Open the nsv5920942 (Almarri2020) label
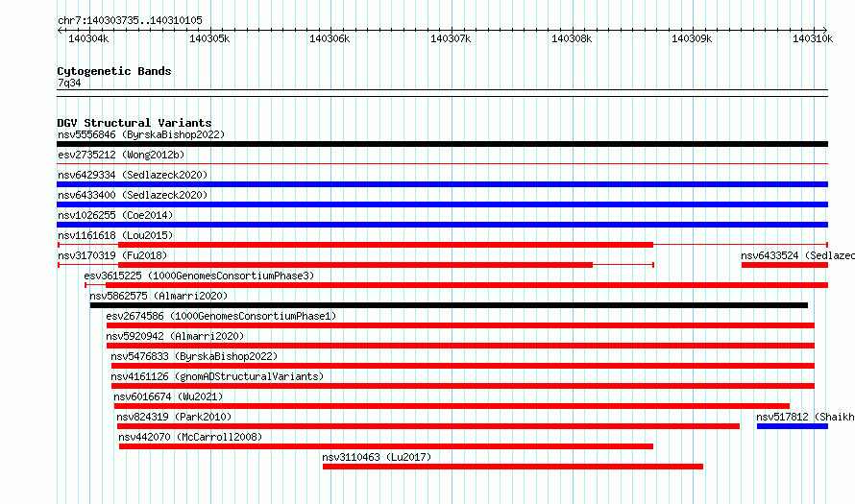 [x=175, y=336]
